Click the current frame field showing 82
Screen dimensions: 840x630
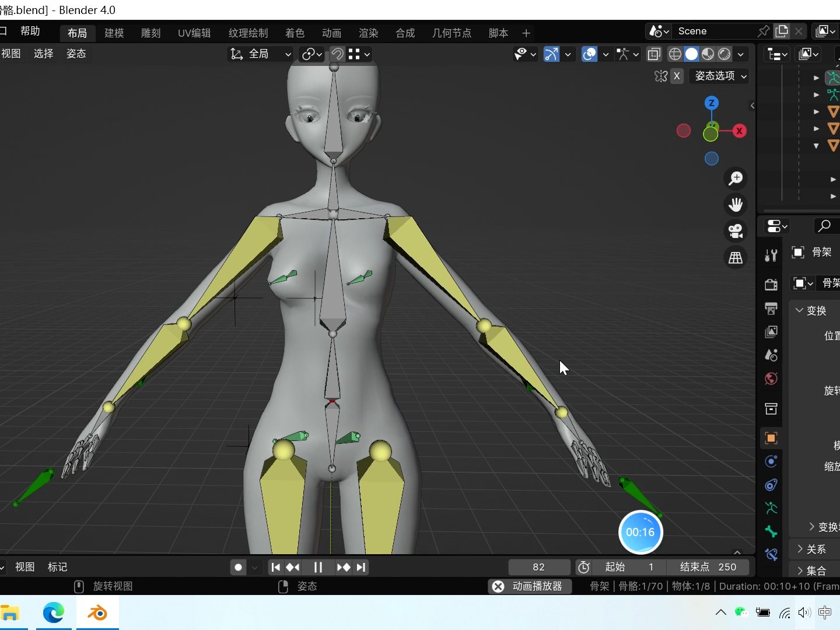pos(539,567)
